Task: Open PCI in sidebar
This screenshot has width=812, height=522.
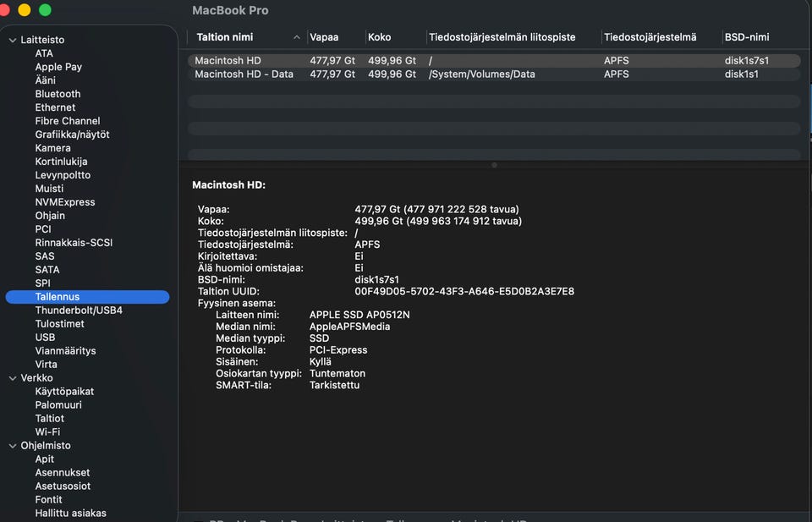Action: click(x=43, y=229)
